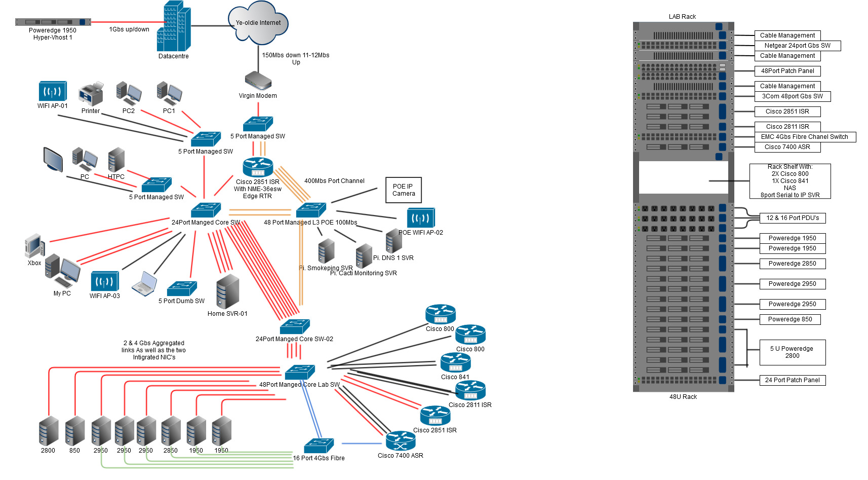
Task: Select the 16 Port 4Gbs Fibre switch icon
Action: pyautogui.click(x=319, y=446)
